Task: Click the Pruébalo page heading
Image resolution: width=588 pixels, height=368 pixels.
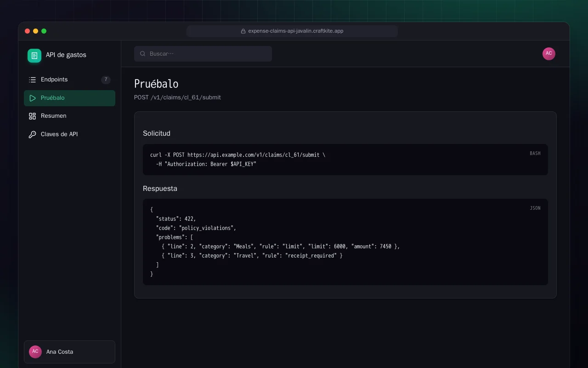Action: pyautogui.click(x=156, y=84)
